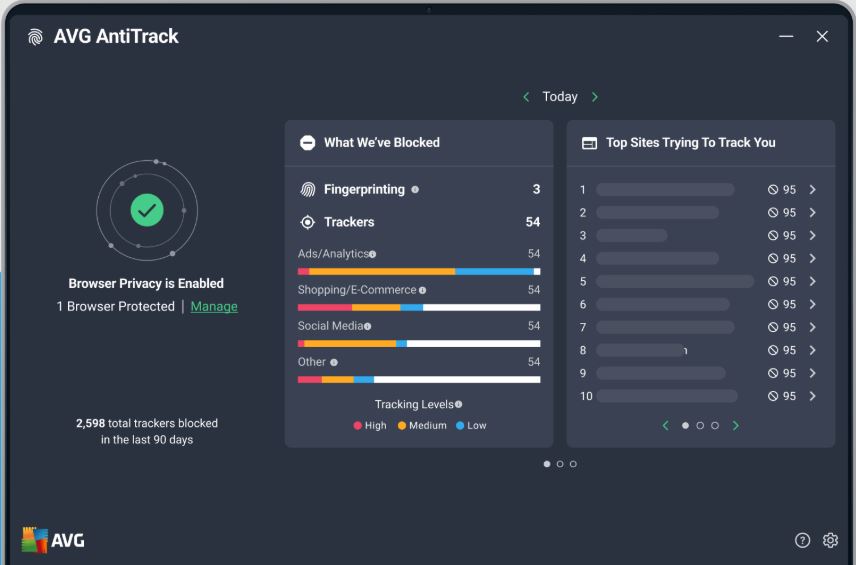Image resolution: width=856 pixels, height=565 pixels.
Task: Click the Medium level orange legend dot
Action: 402,426
